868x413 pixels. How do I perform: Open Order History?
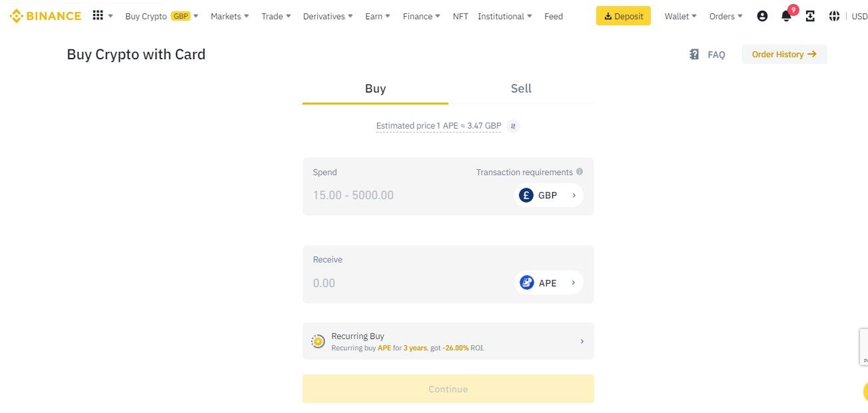point(785,55)
